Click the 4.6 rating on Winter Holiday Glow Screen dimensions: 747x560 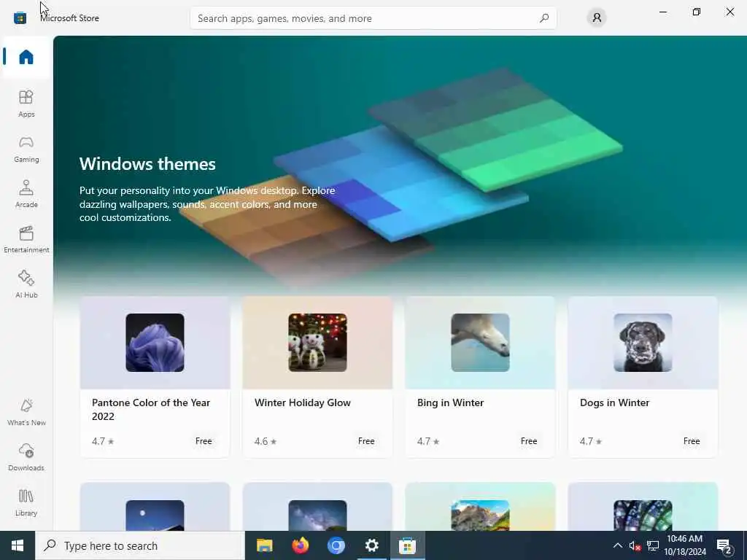pos(266,441)
